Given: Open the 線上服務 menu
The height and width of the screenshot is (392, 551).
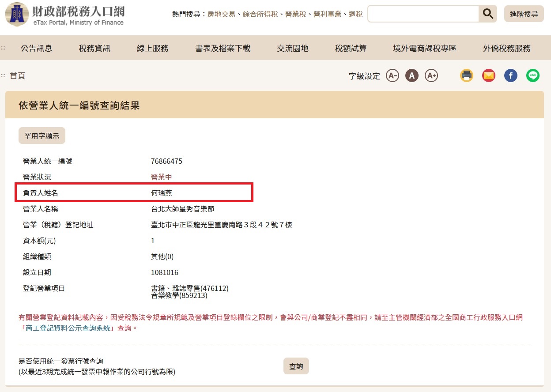Looking at the screenshot, I should (153, 48).
